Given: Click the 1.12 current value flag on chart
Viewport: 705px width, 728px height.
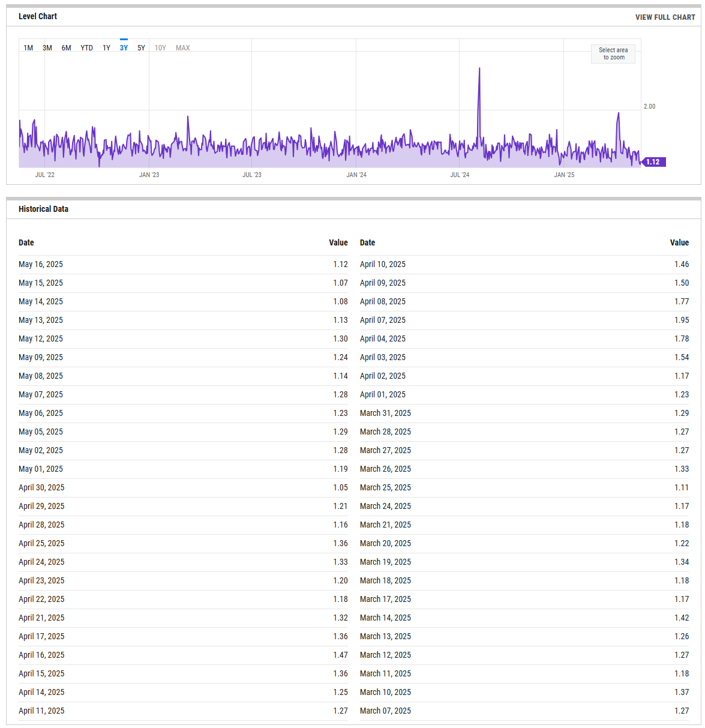Looking at the screenshot, I should 653,162.
